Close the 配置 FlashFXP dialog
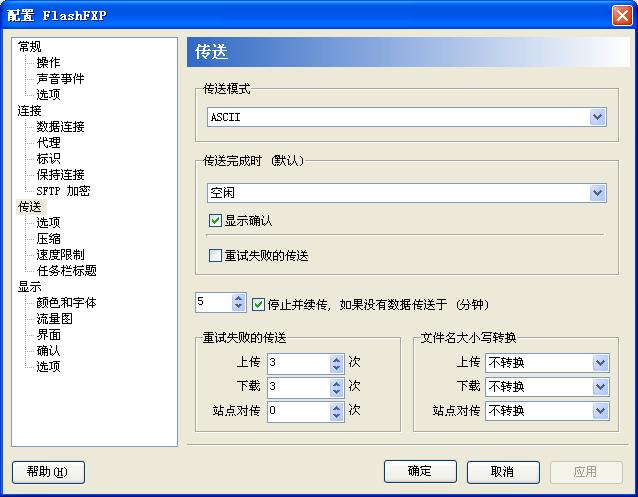Viewport: 638px width, 497px height. point(622,16)
